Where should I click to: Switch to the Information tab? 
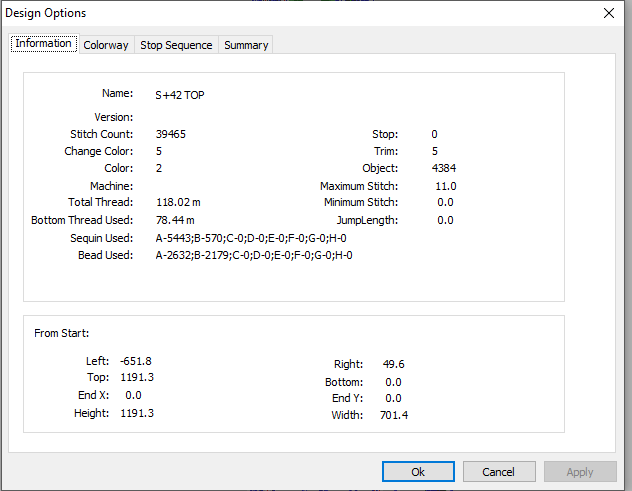coord(44,44)
